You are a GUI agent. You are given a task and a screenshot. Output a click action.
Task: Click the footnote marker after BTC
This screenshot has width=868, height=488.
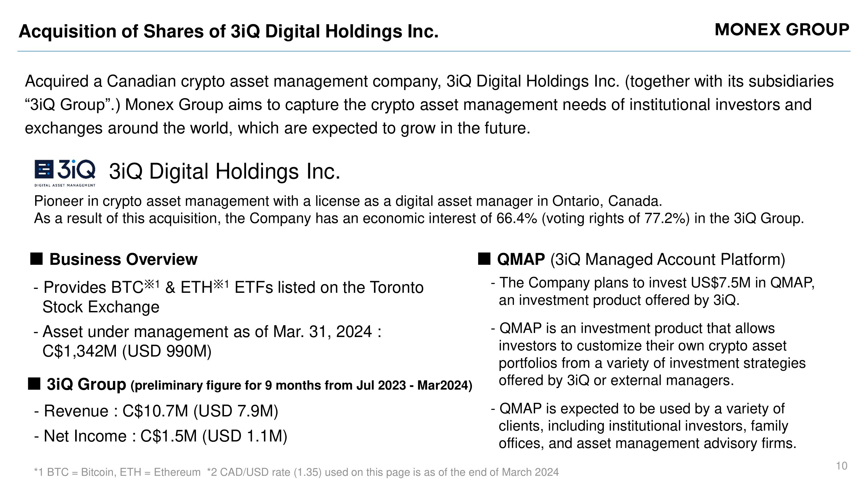coord(152,284)
